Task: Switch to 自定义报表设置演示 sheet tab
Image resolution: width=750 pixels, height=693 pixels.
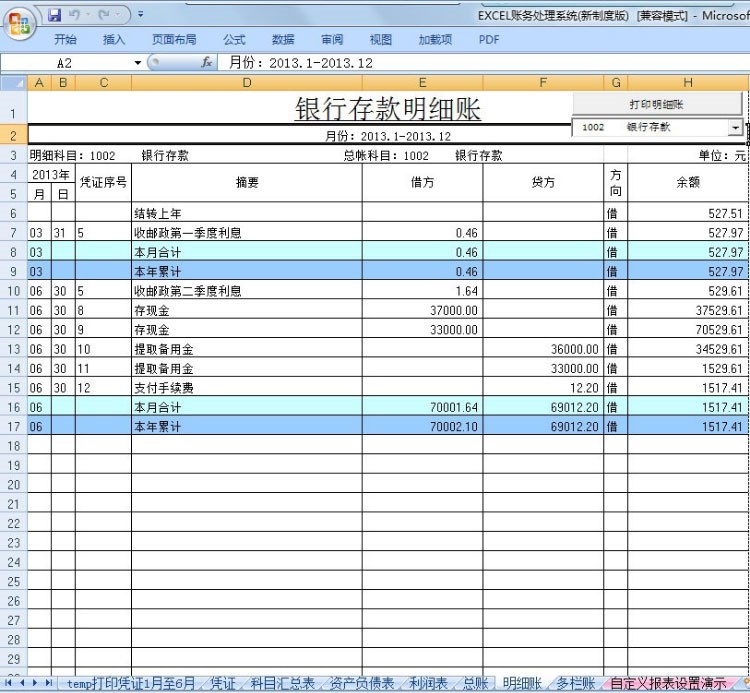Action: [x=668, y=683]
